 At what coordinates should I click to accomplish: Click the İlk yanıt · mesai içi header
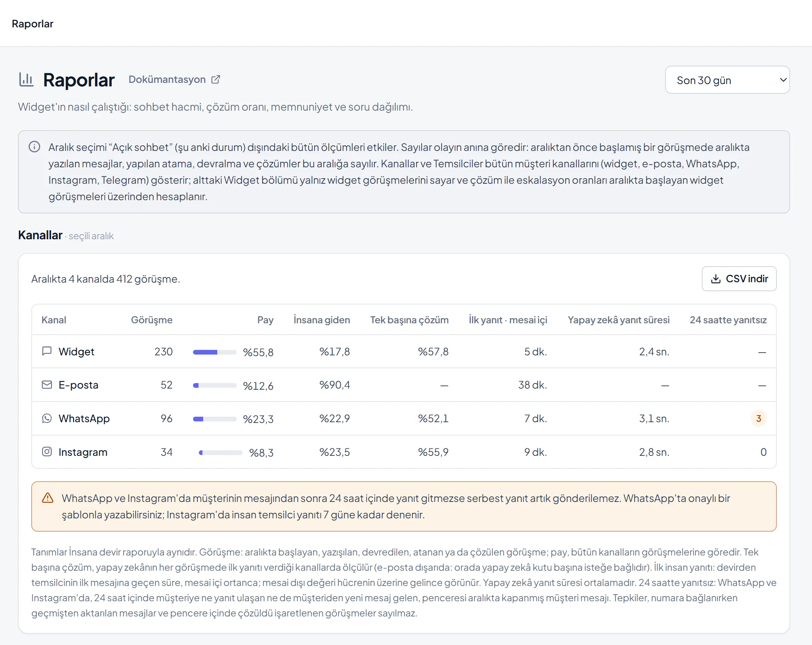pos(508,320)
